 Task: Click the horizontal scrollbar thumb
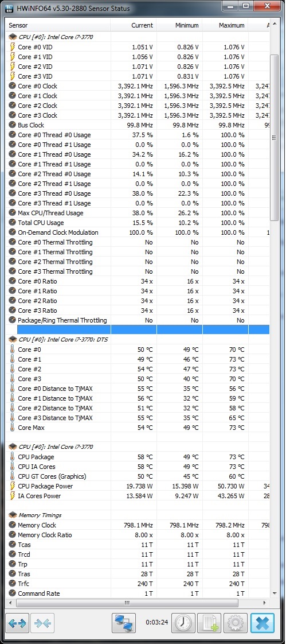[127, 603]
